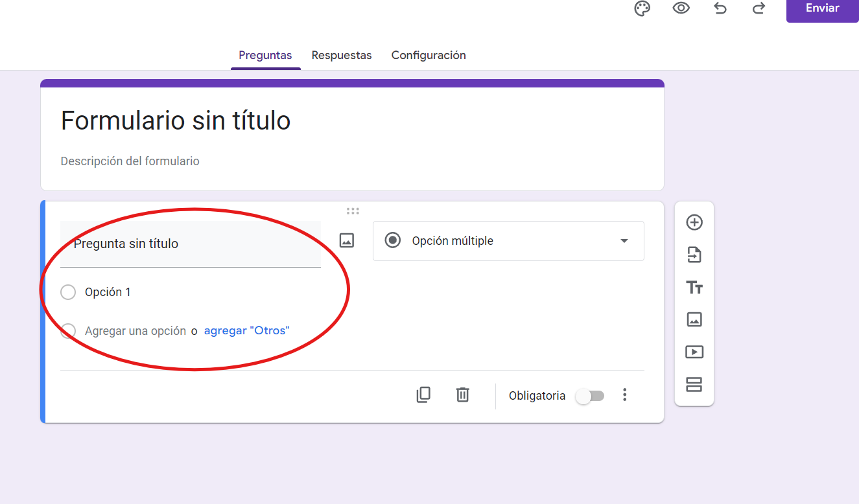Open the Configuración tab
The image size is (859, 504).
[x=429, y=56]
